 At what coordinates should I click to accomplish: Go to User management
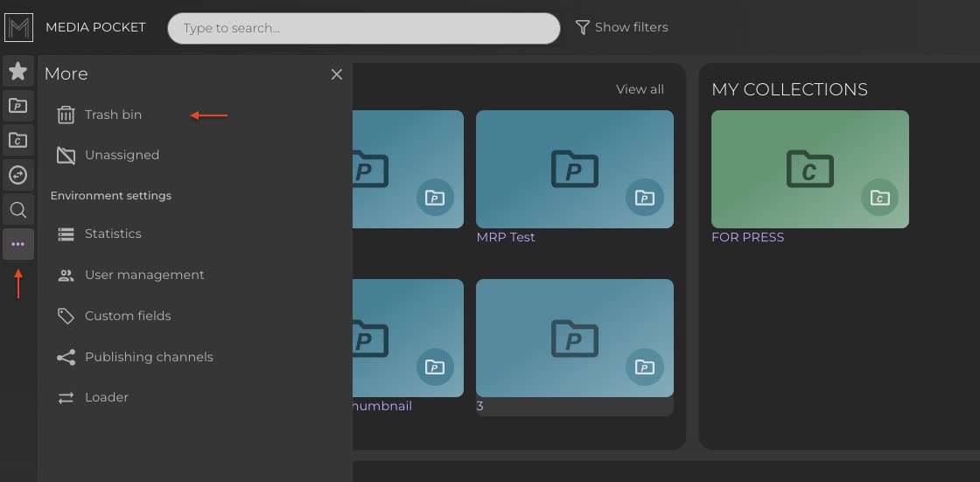(x=144, y=275)
